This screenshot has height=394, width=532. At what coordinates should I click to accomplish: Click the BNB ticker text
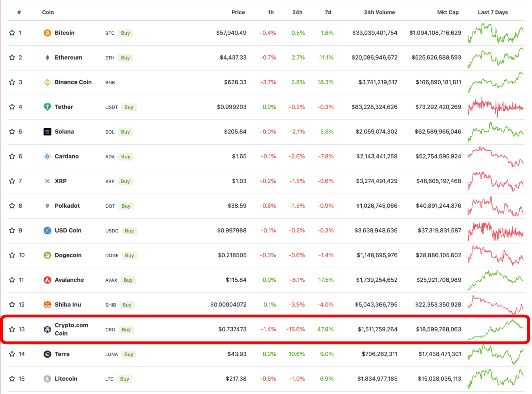pos(110,82)
